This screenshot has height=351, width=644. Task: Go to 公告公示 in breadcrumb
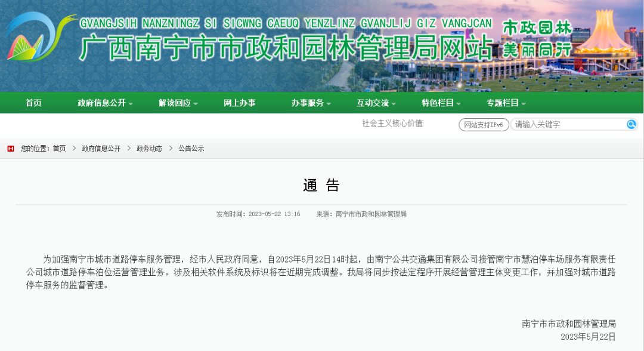191,149
